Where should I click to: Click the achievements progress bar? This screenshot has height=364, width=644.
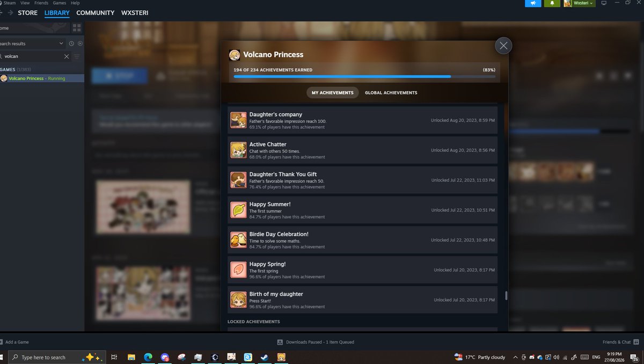pos(364,77)
